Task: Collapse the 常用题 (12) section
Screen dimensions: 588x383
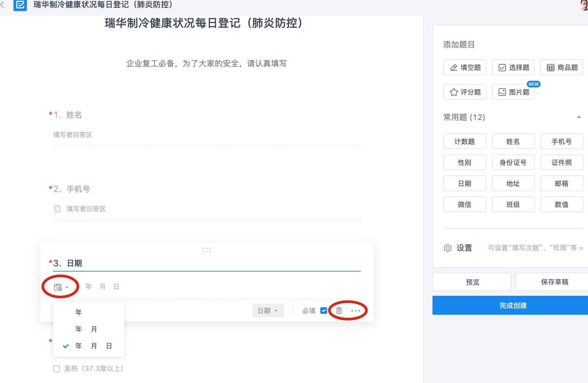Action: click(x=579, y=117)
